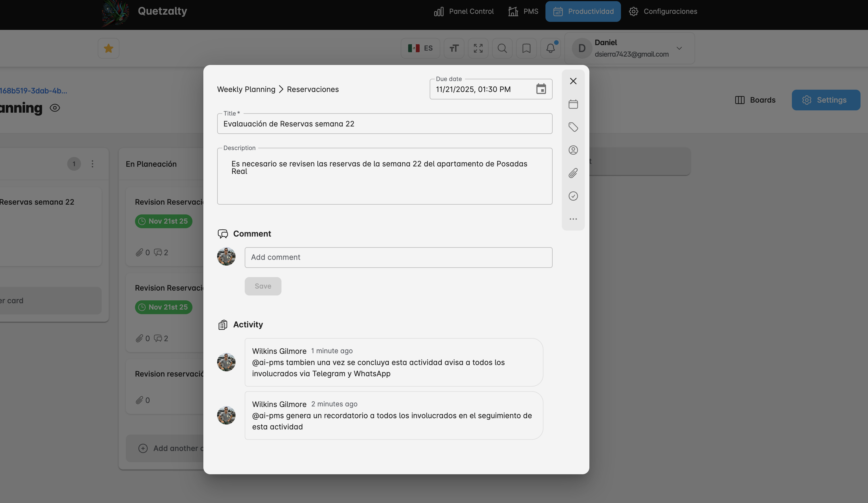The width and height of the screenshot is (868, 503).
Task: Open the due date calendar picker
Action: click(x=541, y=89)
